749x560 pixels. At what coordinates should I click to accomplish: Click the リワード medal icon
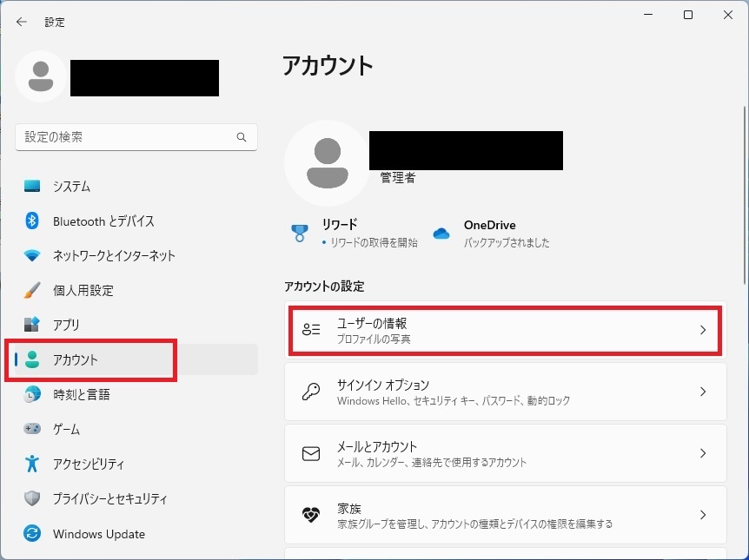[300, 233]
